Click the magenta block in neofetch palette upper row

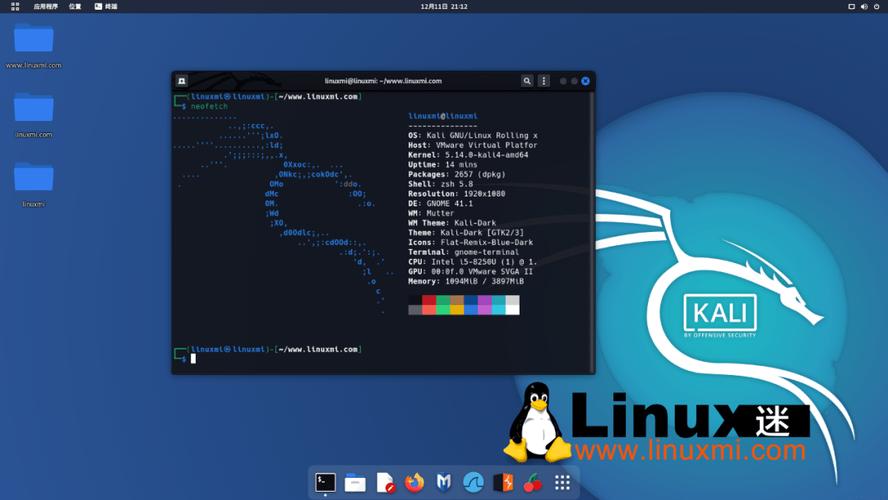tap(485, 300)
